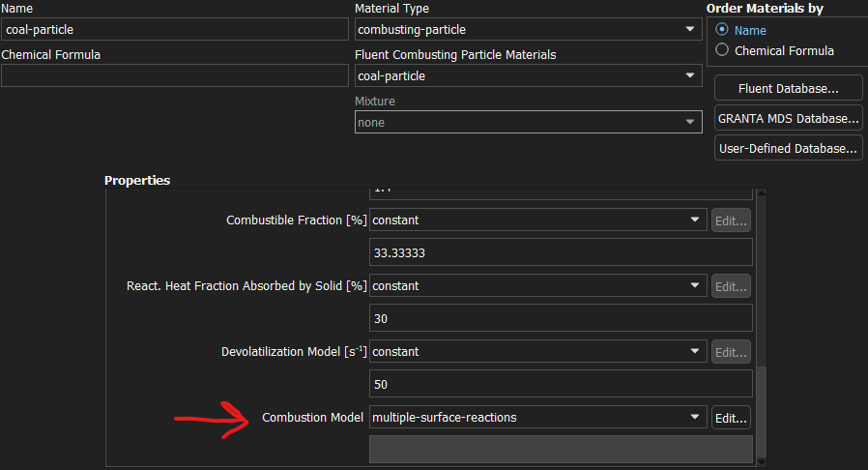Click the disabled Mixture dropdown
Viewport: 868px width, 470px height.
click(527, 123)
